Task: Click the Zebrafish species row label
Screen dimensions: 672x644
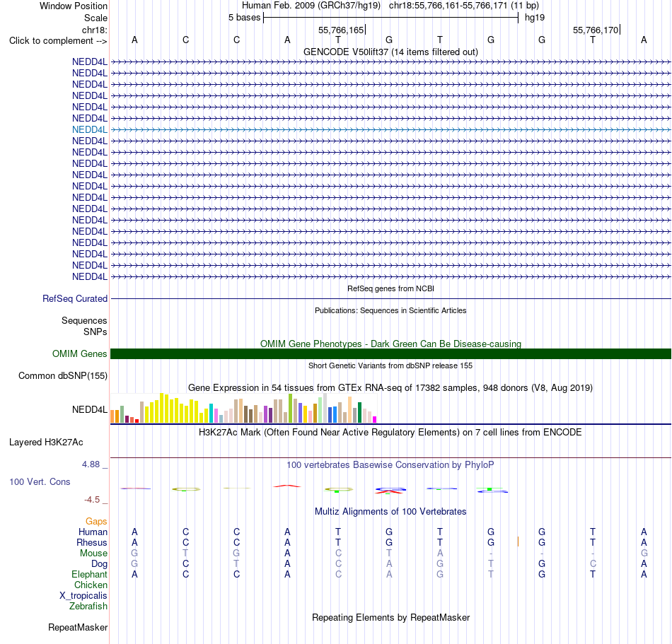Action: click(88, 607)
